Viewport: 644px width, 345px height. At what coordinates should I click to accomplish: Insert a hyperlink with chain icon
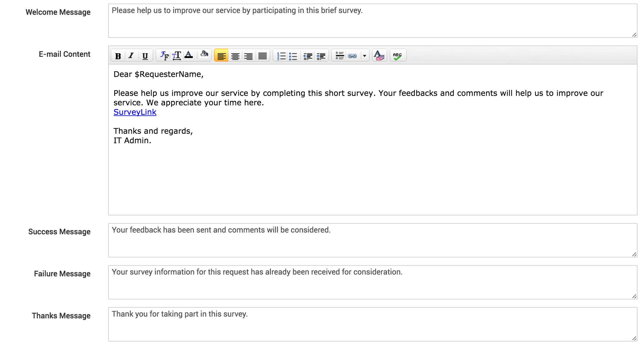(x=352, y=56)
